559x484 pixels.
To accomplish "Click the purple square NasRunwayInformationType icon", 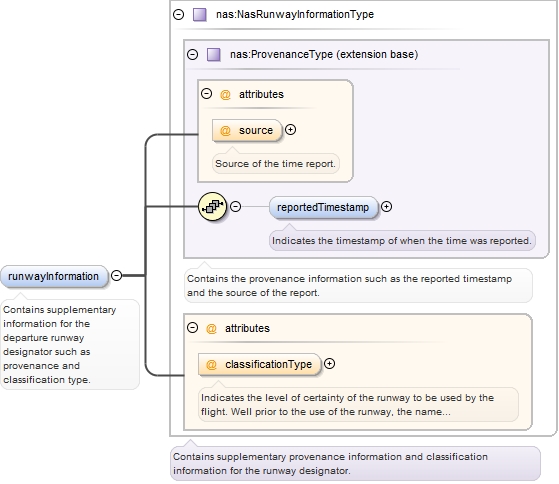I will [200, 15].
